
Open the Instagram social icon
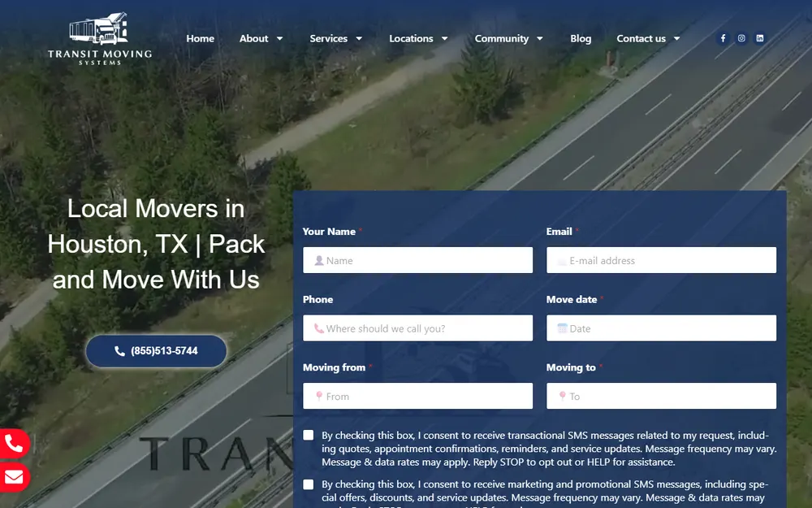tap(741, 38)
